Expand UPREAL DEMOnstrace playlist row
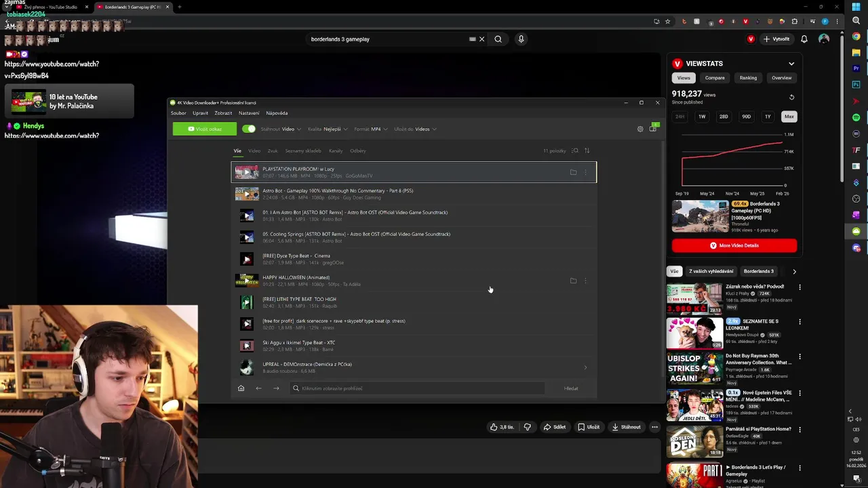Screen dimensions: 868x488 pos(585,367)
